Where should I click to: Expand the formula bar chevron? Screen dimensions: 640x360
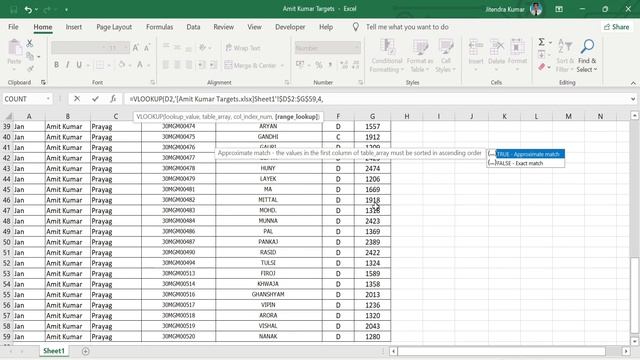coord(633,99)
